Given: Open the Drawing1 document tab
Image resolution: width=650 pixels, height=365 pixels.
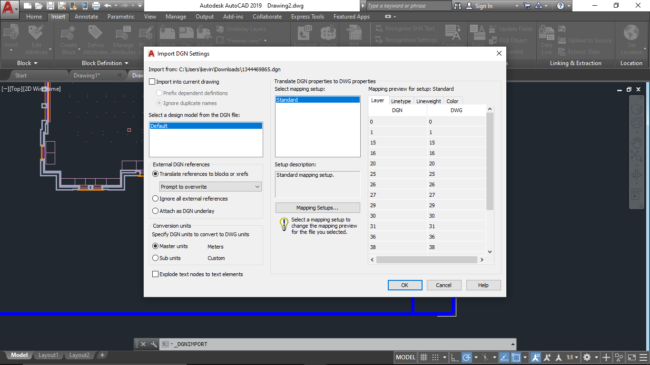Looking at the screenshot, I should pyautogui.click(x=87, y=75).
